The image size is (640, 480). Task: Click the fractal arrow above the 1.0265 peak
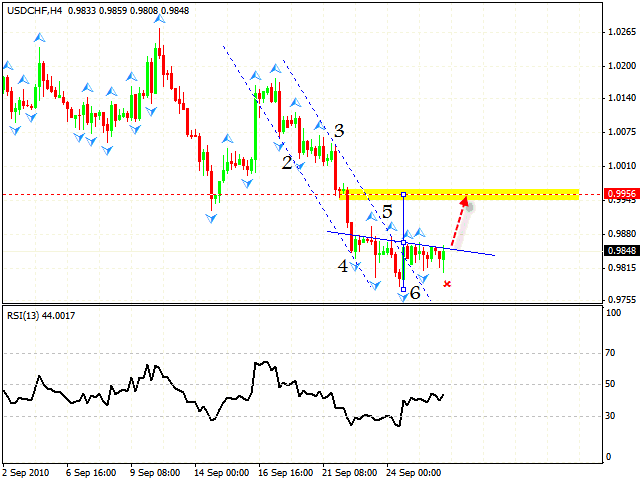click(x=160, y=19)
